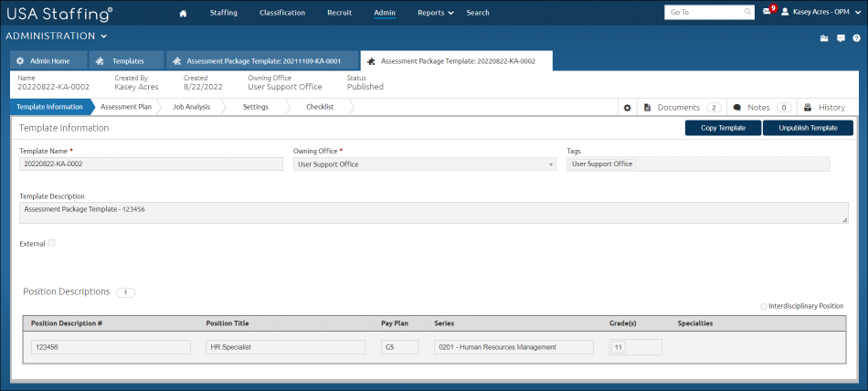Click the Series field 0201 - Human Resources Management
Image resolution: width=868 pixels, height=391 pixels.
(x=513, y=347)
